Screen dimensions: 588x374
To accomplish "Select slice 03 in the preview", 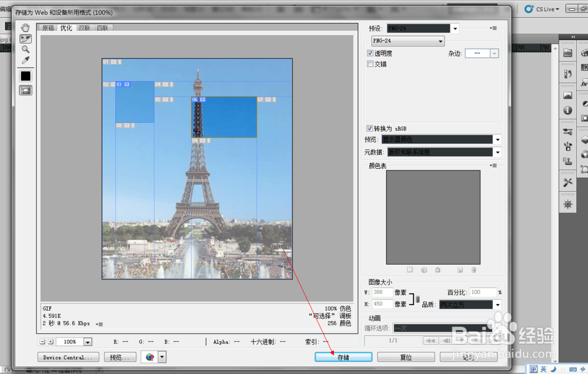I will coord(135,102).
